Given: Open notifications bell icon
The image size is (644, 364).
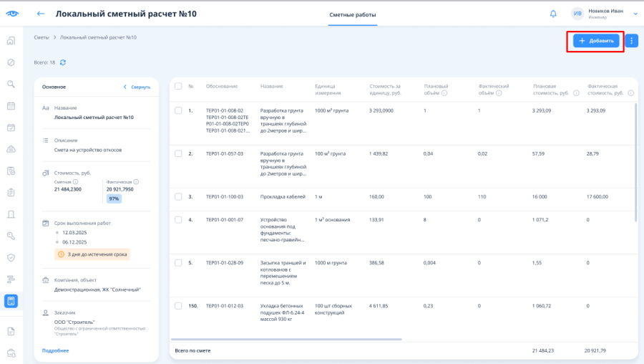Looking at the screenshot, I should pyautogui.click(x=553, y=14).
